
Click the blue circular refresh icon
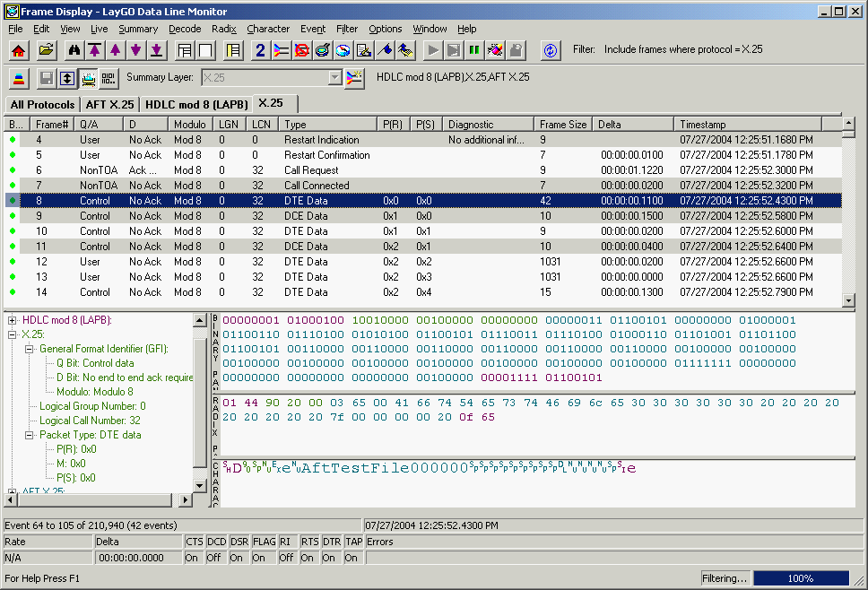click(551, 50)
